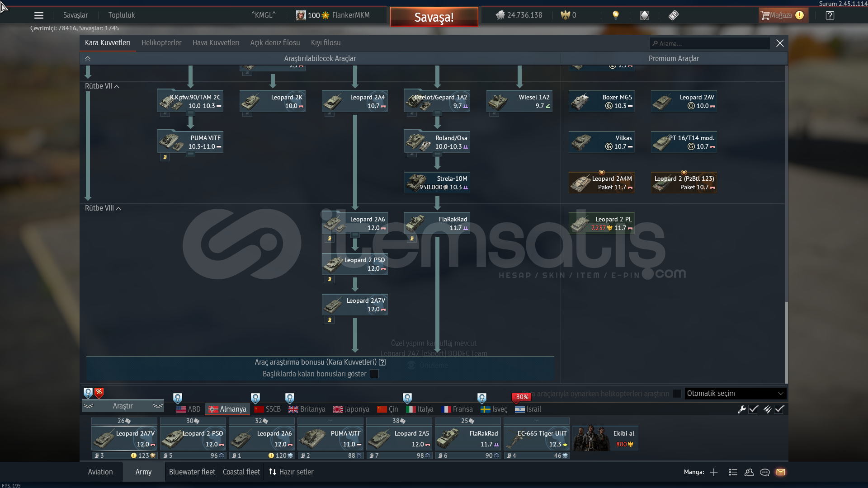Switch to the Hava Kuvvetleri tab
This screenshot has width=868, height=488.
216,43
